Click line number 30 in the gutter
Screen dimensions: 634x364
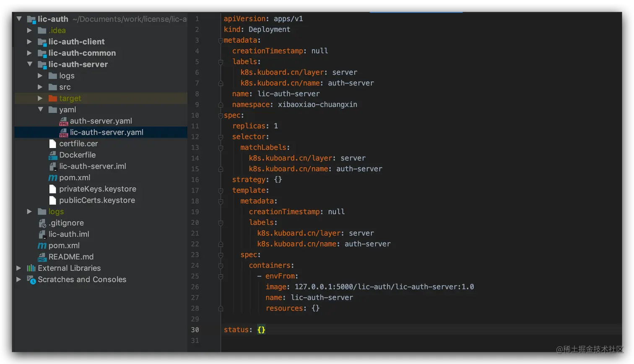pos(195,330)
